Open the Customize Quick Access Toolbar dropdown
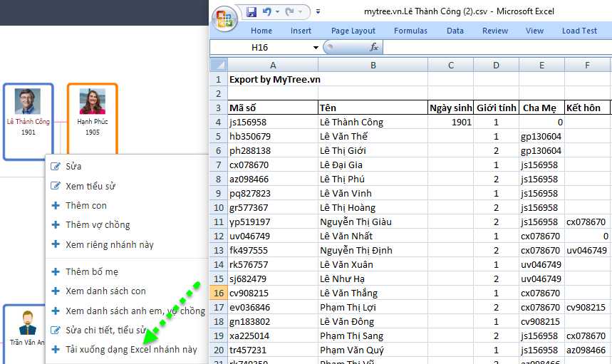Screen dimensions: 612x364 [318, 12]
